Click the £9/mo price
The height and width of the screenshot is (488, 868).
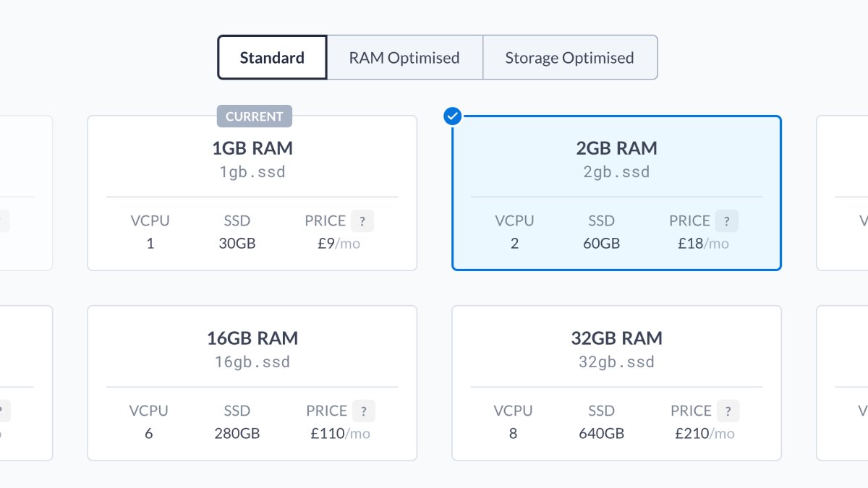[x=339, y=244]
